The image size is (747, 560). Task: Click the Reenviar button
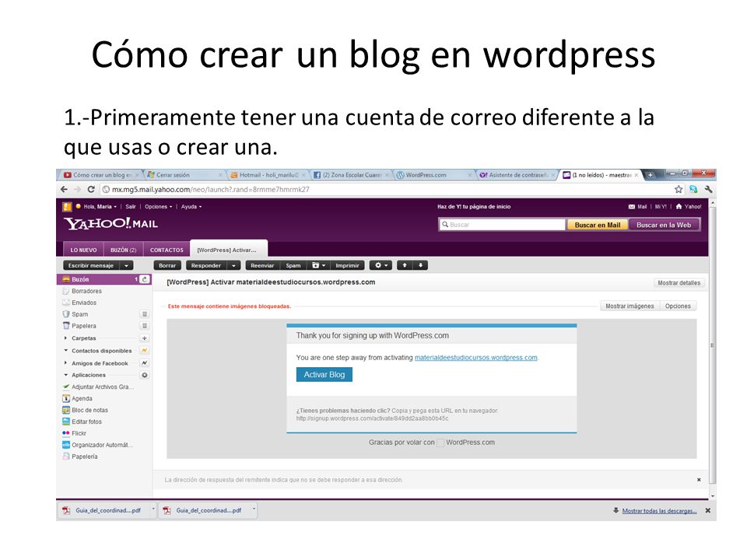(x=262, y=266)
